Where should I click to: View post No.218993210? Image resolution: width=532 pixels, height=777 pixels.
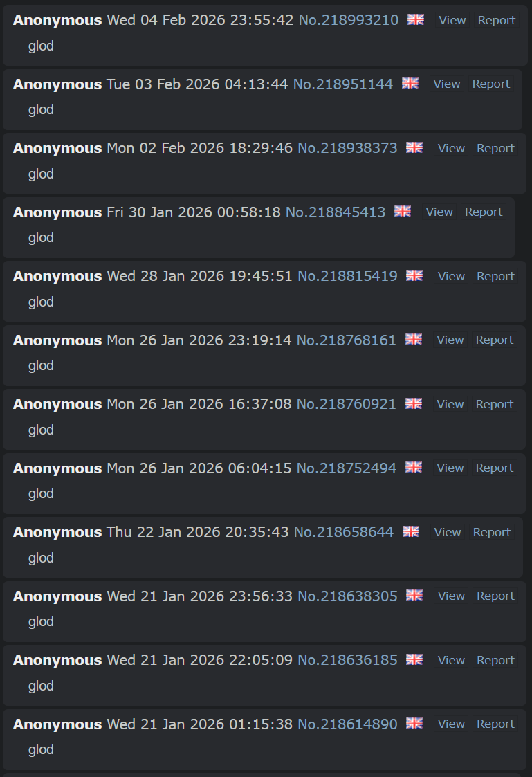pyautogui.click(x=452, y=20)
